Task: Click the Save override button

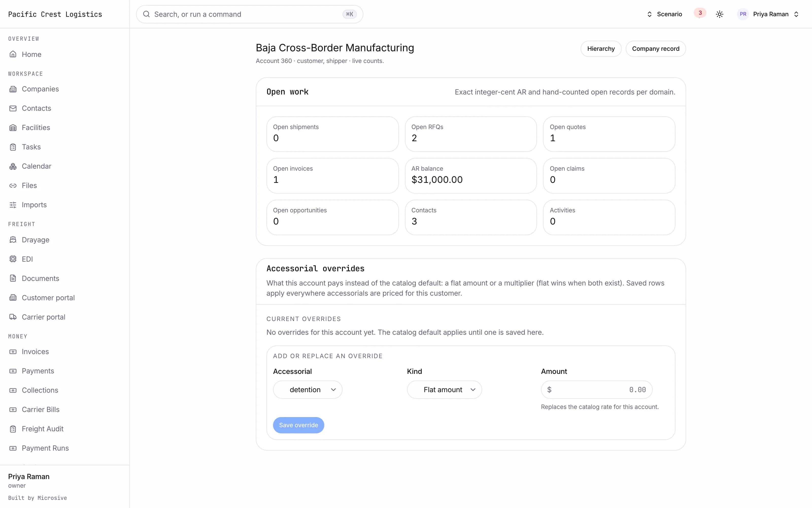Action: coord(299,425)
